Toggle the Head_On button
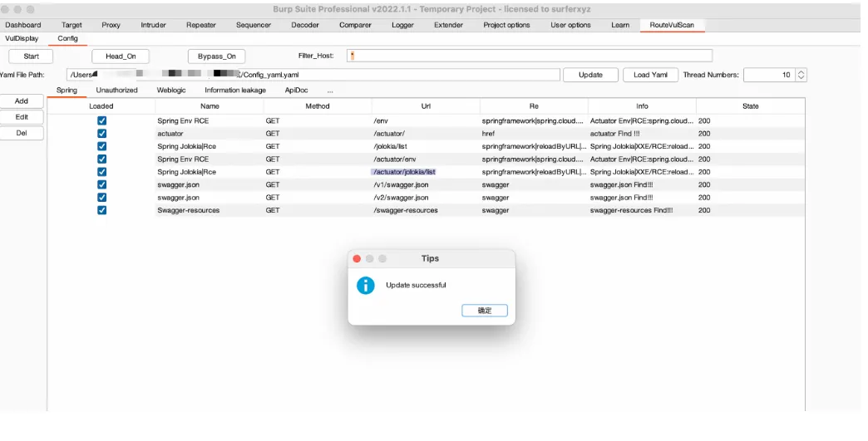Viewport: 868px width, 441px height. click(121, 56)
